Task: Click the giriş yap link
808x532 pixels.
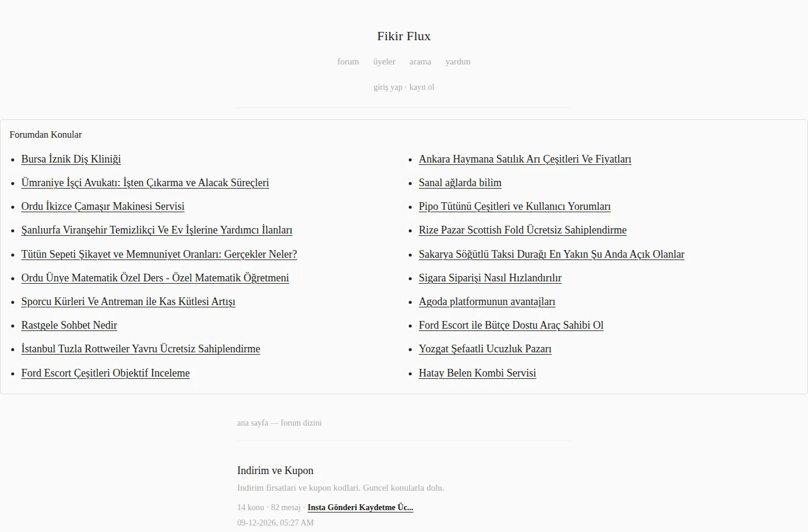Action: click(387, 87)
